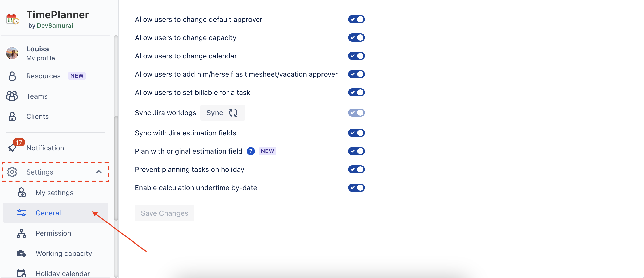644x278 pixels.
Task: Click the Sync Jira worklogs button
Action: (x=223, y=113)
